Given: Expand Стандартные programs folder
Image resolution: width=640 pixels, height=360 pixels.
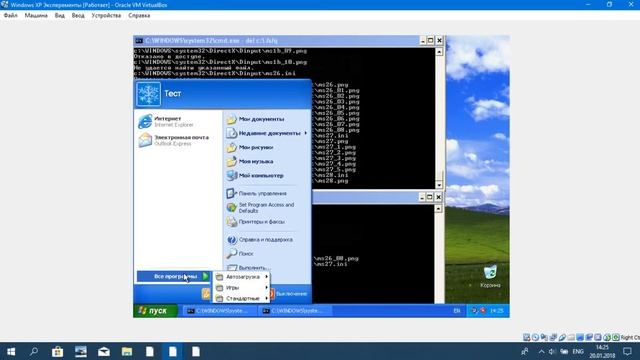Looking at the screenshot, I should pos(242,298).
